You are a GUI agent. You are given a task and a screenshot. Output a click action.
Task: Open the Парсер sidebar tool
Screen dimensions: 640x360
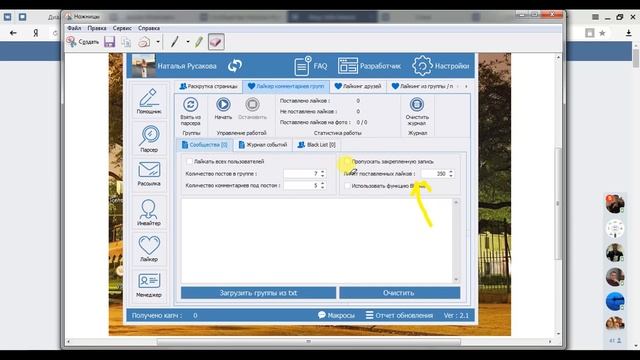click(x=149, y=139)
